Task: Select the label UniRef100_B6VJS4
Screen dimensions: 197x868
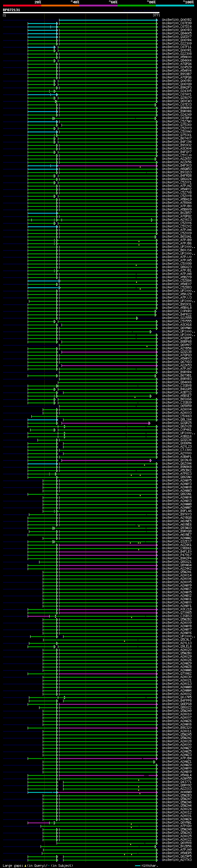Action: pos(176,250)
